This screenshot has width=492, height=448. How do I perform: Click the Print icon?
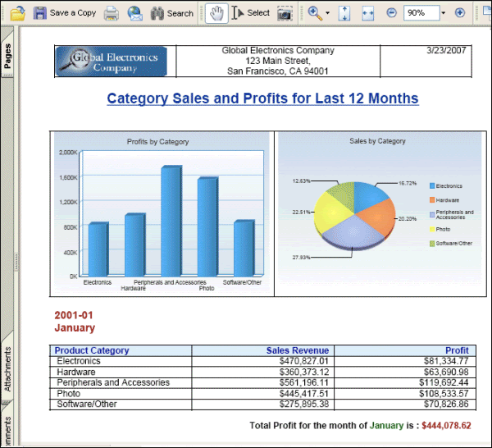(x=112, y=13)
